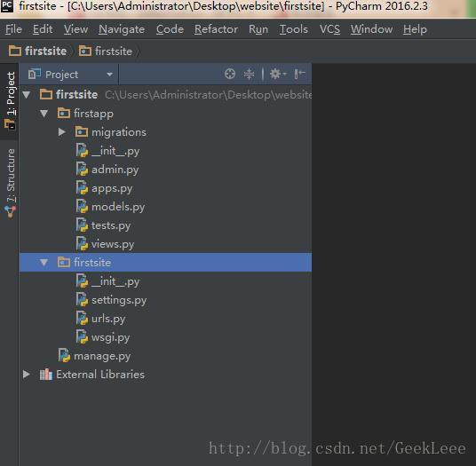Click the migrations folder icon

tap(82, 131)
